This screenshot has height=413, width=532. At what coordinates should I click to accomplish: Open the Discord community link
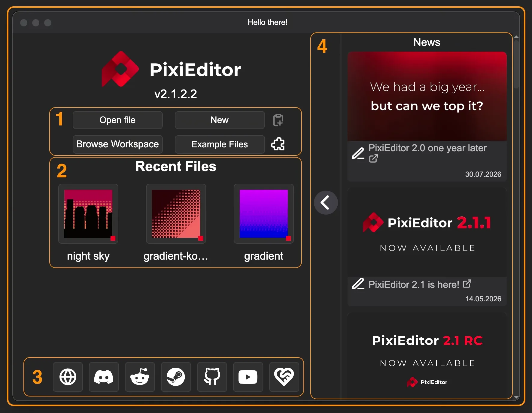[104, 377]
